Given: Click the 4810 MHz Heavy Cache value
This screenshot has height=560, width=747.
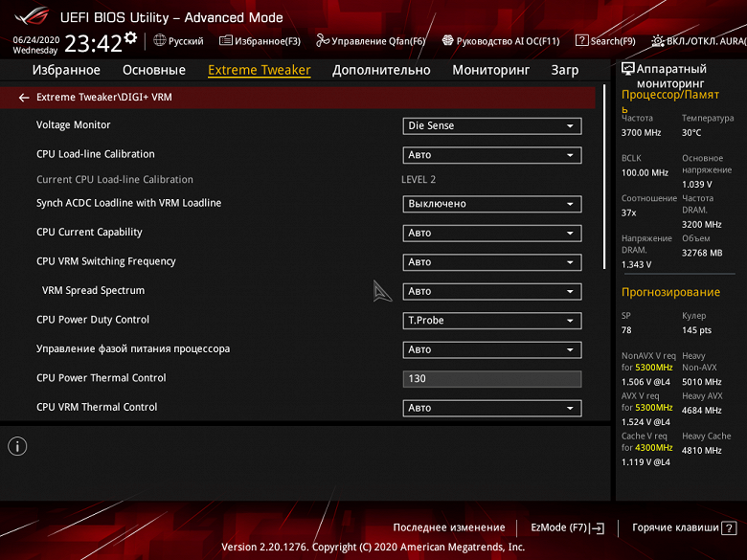Looking at the screenshot, I should point(701,451).
